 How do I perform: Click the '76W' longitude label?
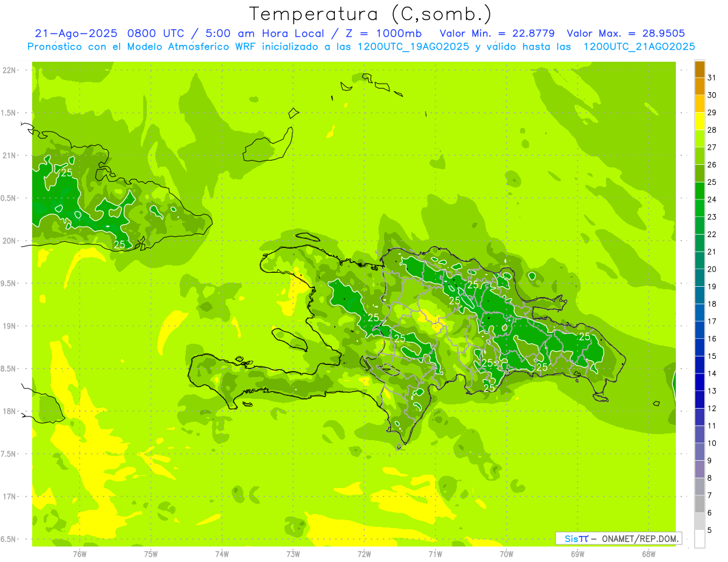pyautogui.click(x=79, y=554)
